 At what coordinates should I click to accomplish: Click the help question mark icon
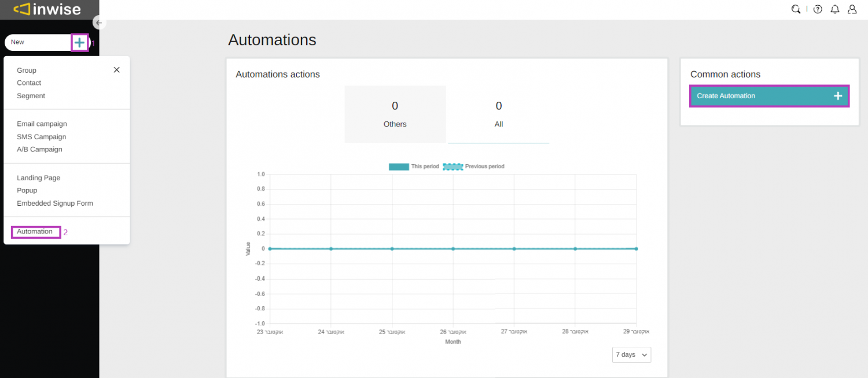tap(817, 9)
